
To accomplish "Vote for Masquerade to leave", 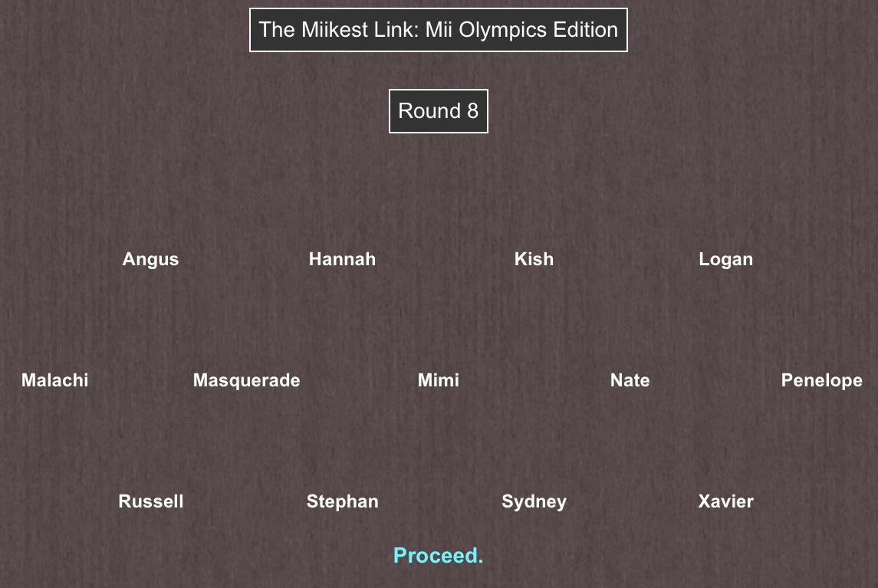I will [x=246, y=380].
